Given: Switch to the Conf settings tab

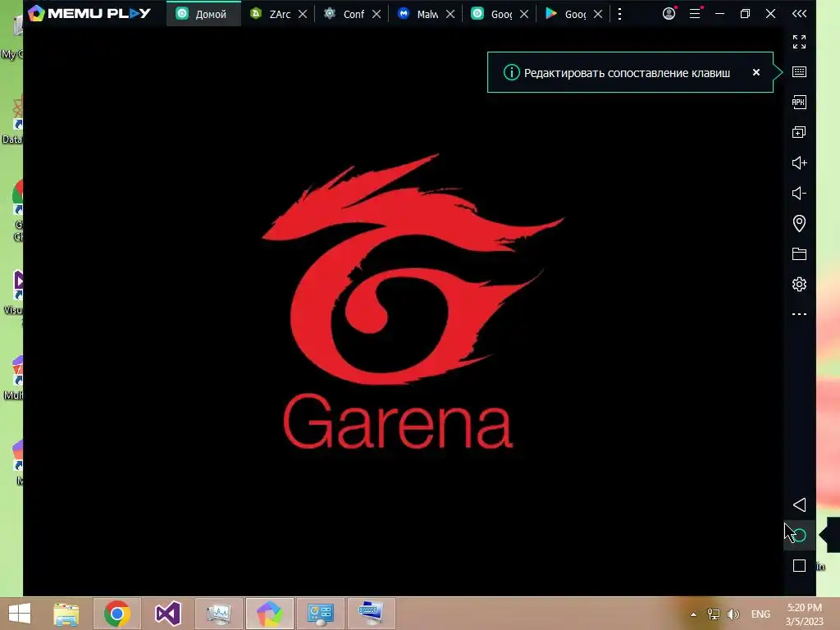Looking at the screenshot, I should coord(345,14).
